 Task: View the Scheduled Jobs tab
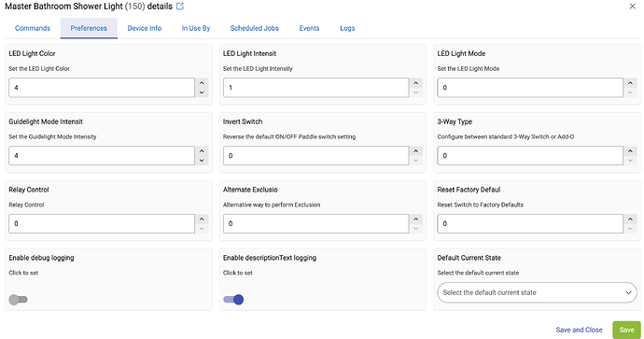coord(254,28)
